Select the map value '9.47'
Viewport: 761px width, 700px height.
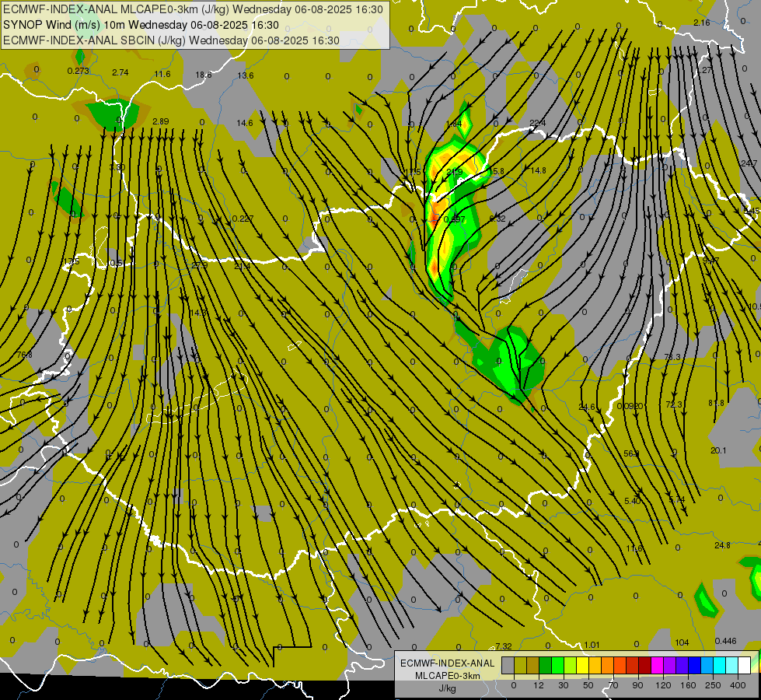pos(710,261)
